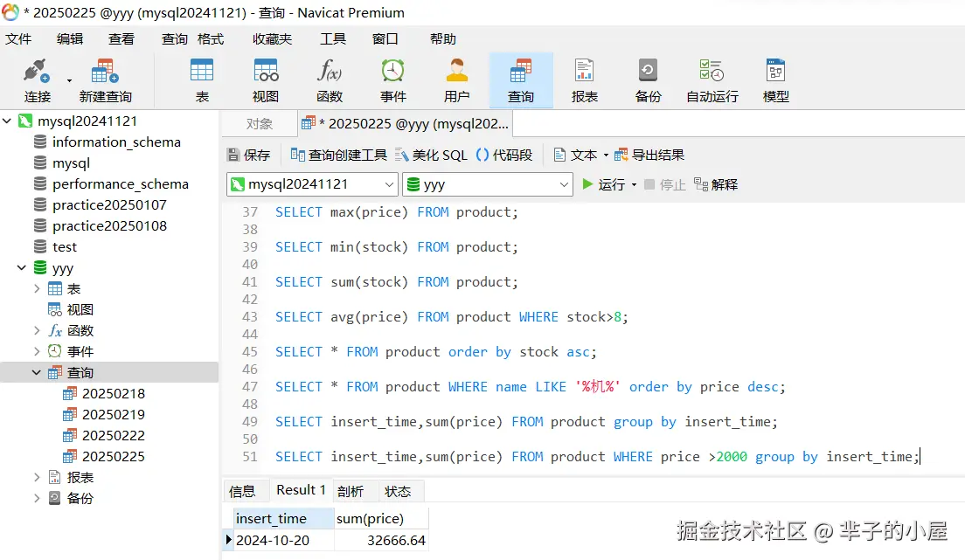Collapse the yyy database tree node
The image size is (965, 560).
click(22, 267)
